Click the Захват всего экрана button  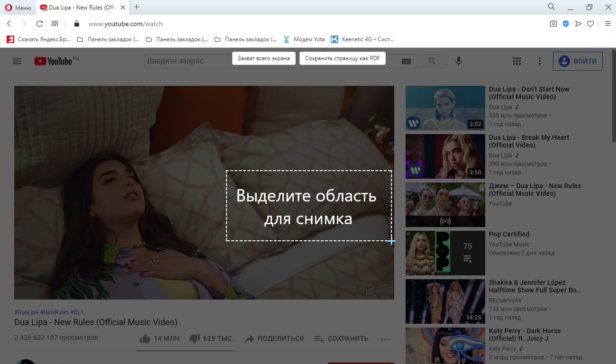pyautogui.click(x=263, y=58)
